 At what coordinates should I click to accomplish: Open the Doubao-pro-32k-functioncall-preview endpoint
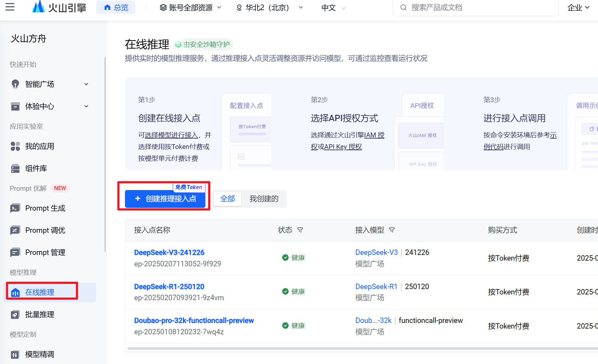[194, 320]
